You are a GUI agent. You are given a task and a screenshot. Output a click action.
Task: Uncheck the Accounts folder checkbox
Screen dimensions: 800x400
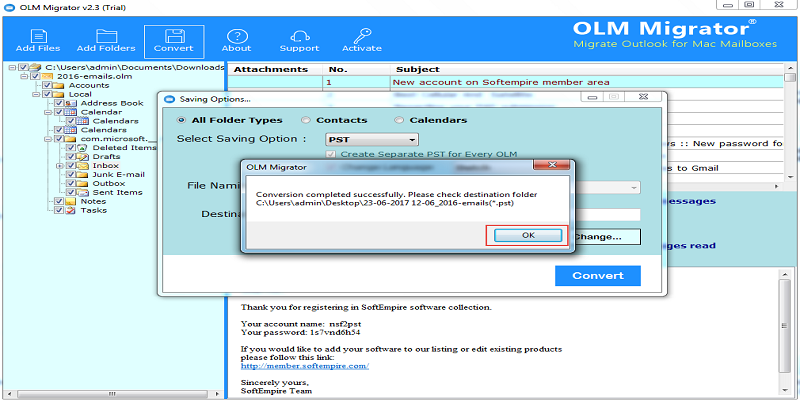[47, 85]
